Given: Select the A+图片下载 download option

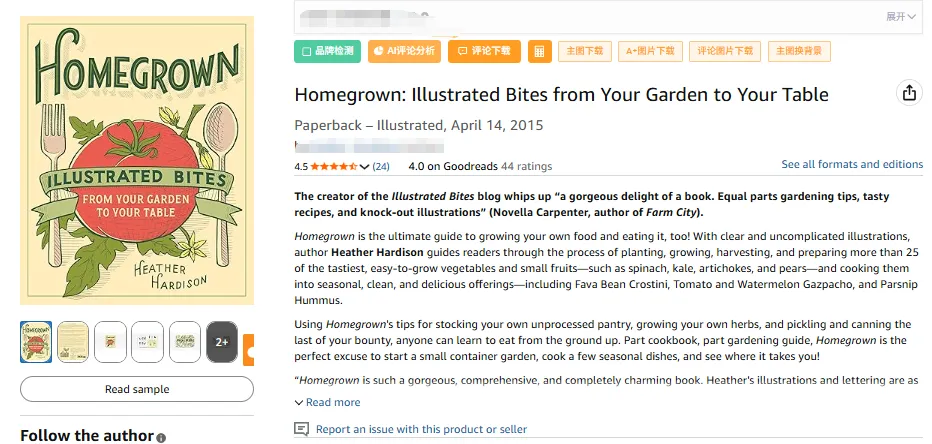Looking at the screenshot, I should (650, 51).
